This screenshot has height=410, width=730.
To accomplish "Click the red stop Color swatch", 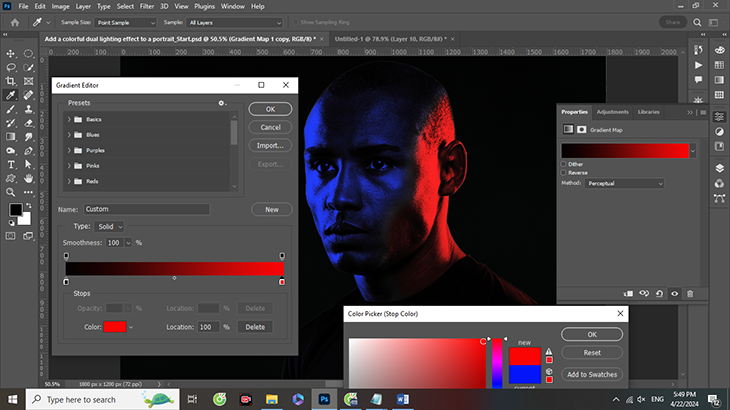I will point(114,327).
